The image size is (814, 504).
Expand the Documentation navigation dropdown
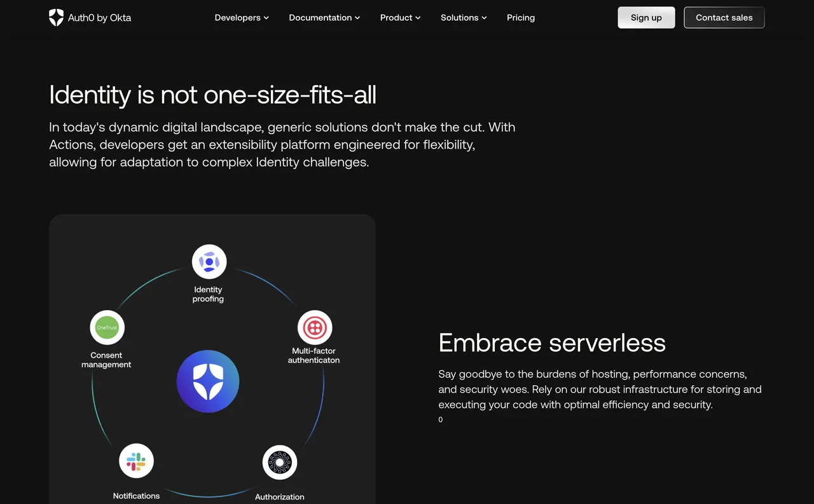[324, 17]
